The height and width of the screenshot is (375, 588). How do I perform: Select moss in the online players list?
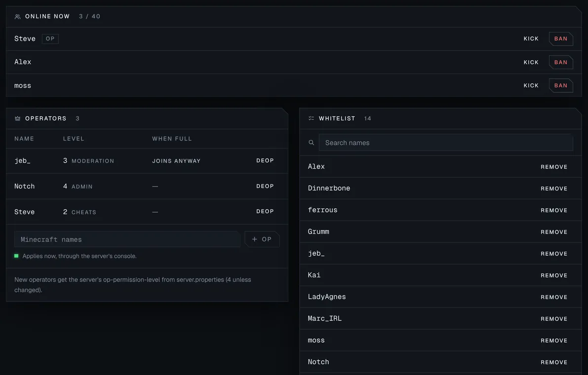[x=23, y=85]
